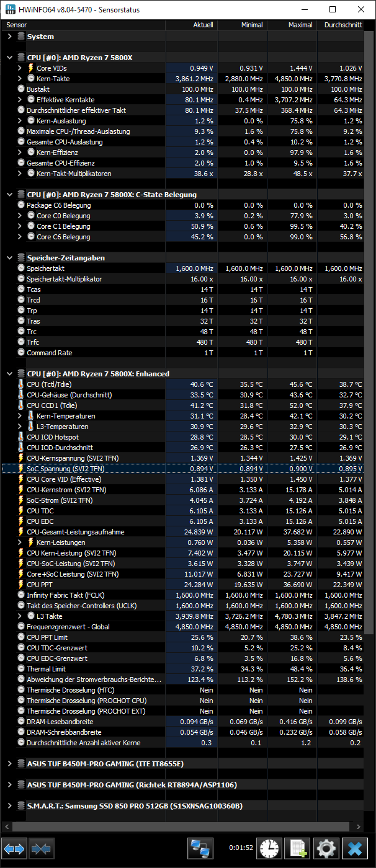Viewport: 376px width, 868px height.
Task: Click lightning icon beside CPU TDC
Action: click(21, 511)
